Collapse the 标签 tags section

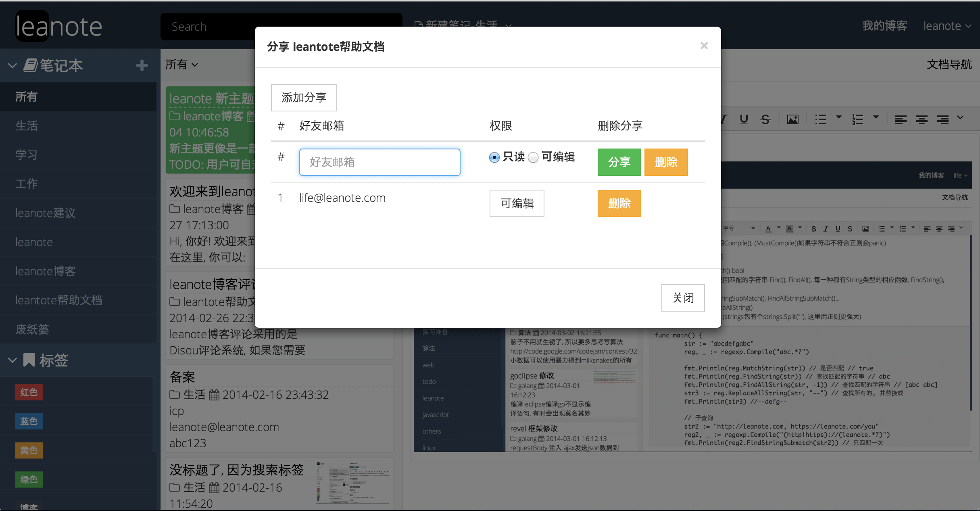(x=13, y=360)
